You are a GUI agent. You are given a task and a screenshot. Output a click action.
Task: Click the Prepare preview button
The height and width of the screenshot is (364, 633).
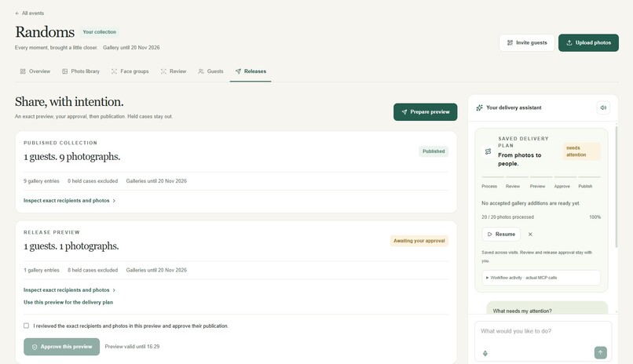[426, 112]
